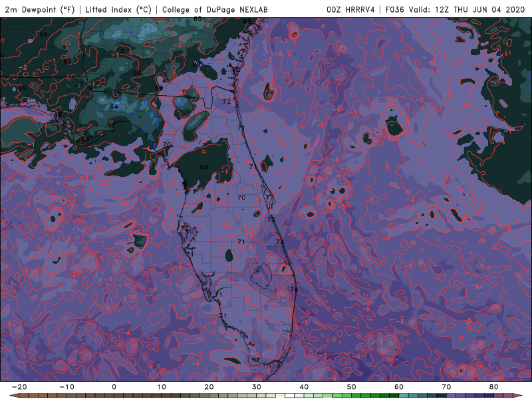Click the 50 label on the color scale
The width and height of the screenshot is (532, 399).
pyautogui.click(x=352, y=387)
